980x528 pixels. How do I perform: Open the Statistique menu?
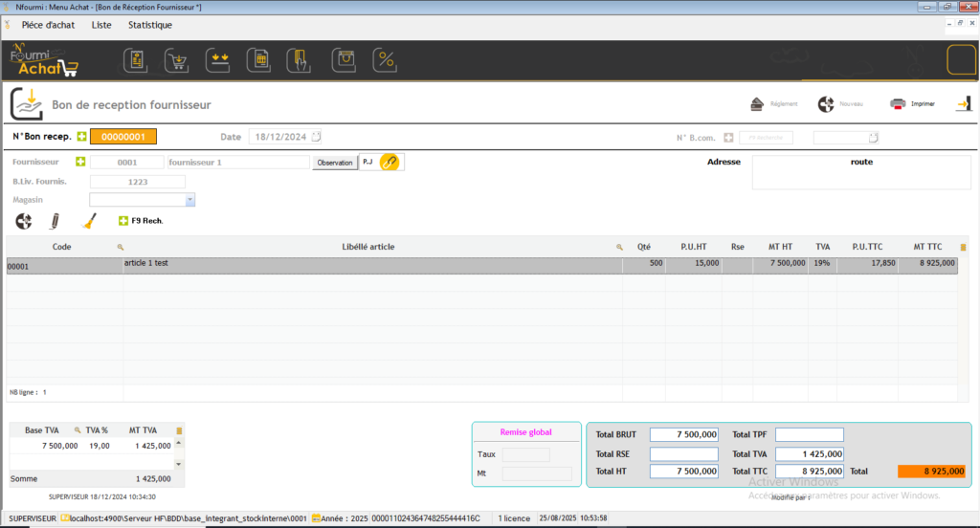pos(150,25)
